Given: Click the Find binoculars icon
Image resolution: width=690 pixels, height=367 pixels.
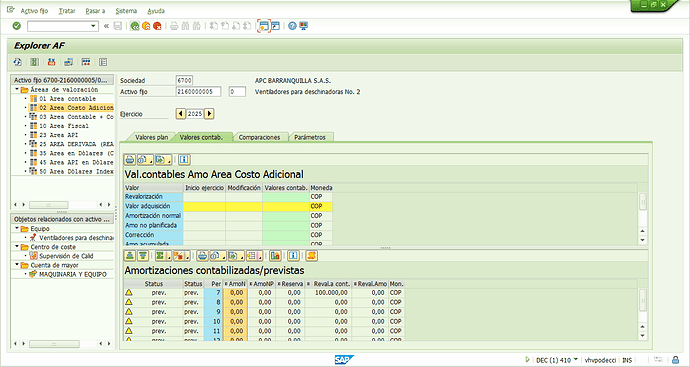Looking at the screenshot, I should (185, 26).
